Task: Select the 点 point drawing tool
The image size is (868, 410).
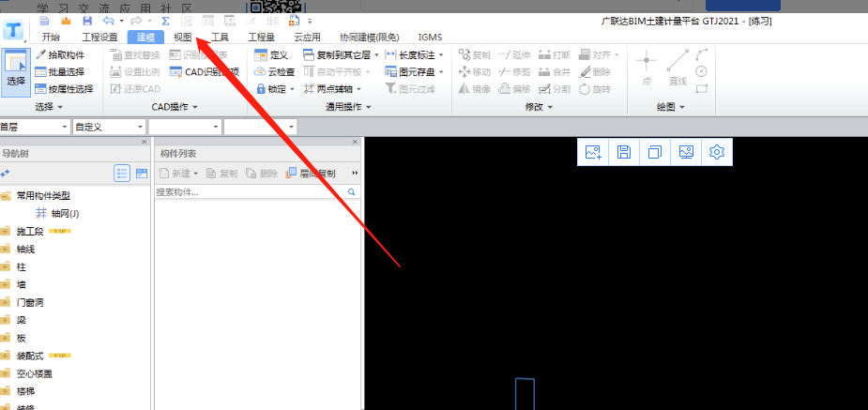Action: coord(646,68)
